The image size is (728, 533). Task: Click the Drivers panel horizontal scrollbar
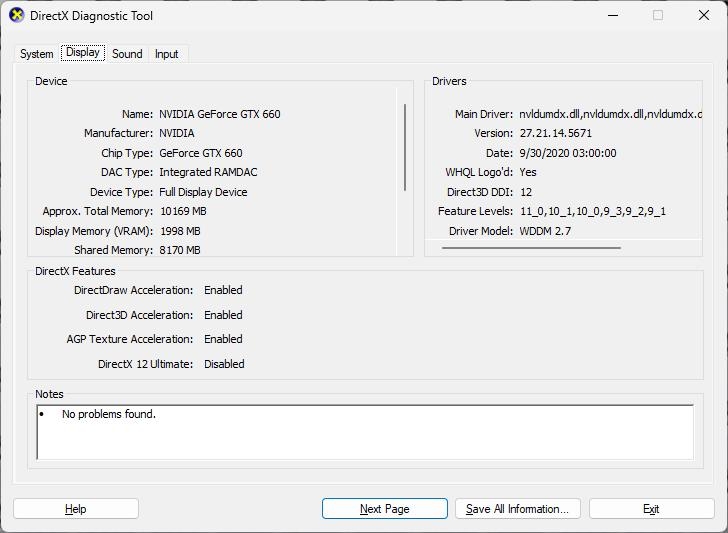coord(531,248)
